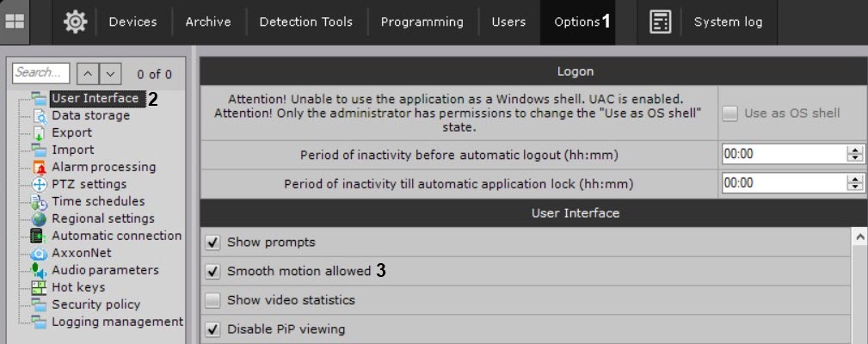
Task: Click the layouts grid icon in top bar
Action: tap(15, 21)
